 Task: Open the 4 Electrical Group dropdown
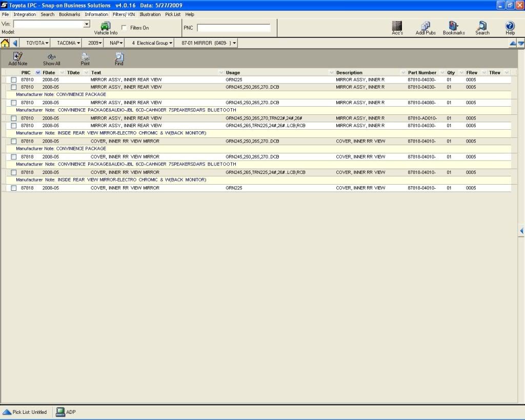pos(152,43)
